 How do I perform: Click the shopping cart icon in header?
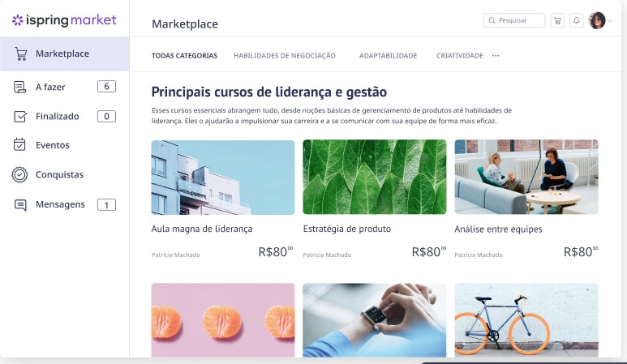(x=557, y=20)
